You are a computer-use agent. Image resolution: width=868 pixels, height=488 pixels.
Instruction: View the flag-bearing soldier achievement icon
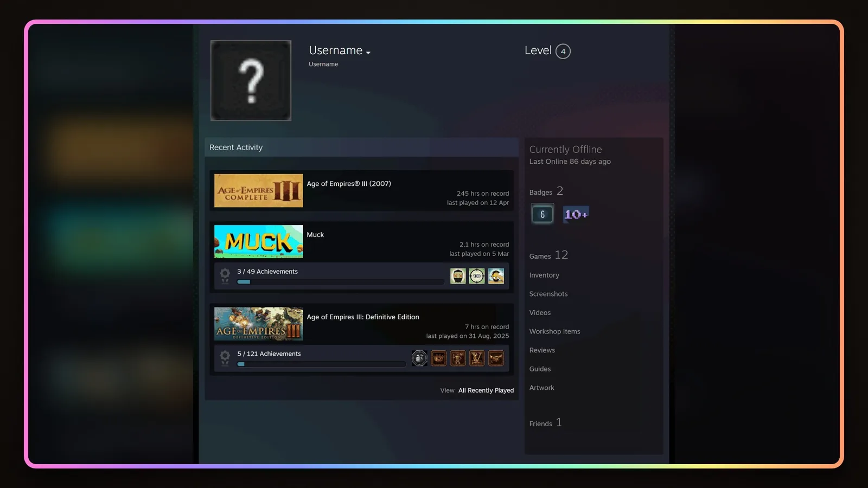coord(458,358)
